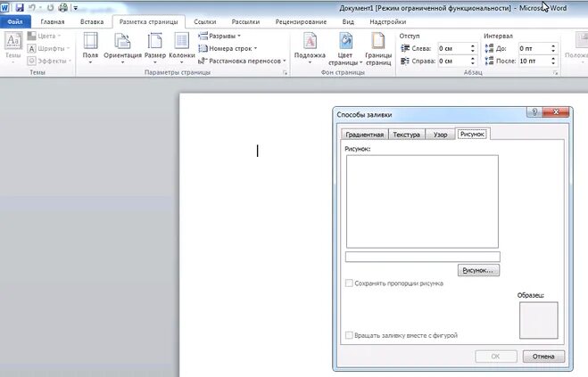Close the Способы заливки dialog
The height and width of the screenshot is (377, 588).
[x=556, y=111]
